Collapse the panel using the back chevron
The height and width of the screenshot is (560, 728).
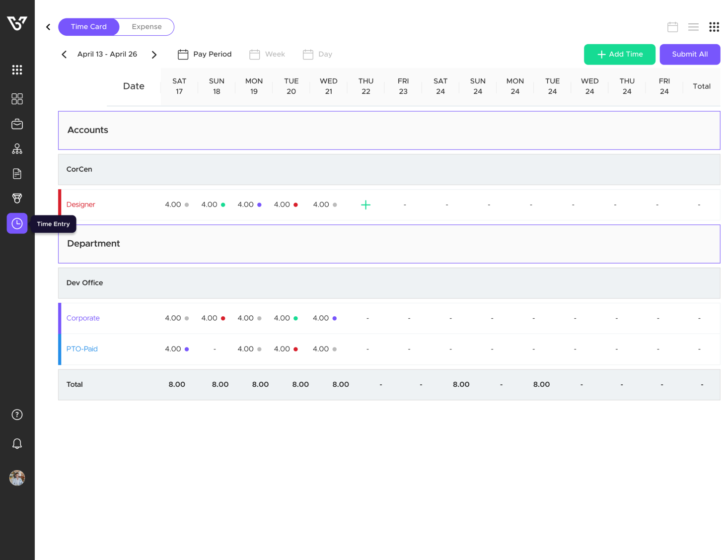pyautogui.click(x=48, y=27)
